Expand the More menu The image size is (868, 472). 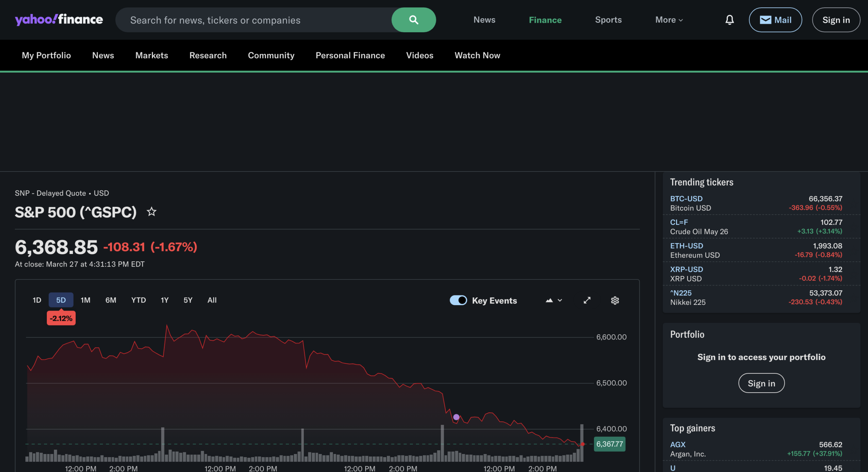[x=669, y=20]
